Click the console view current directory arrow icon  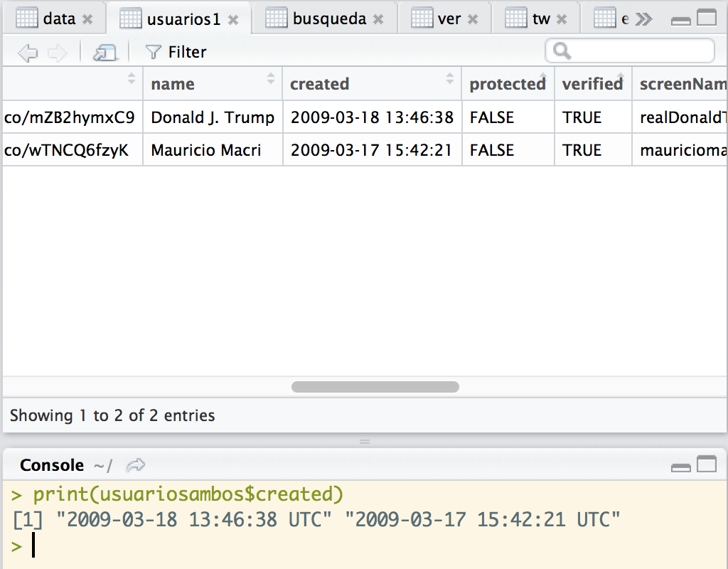pyautogui.click(x=135, y=465)
